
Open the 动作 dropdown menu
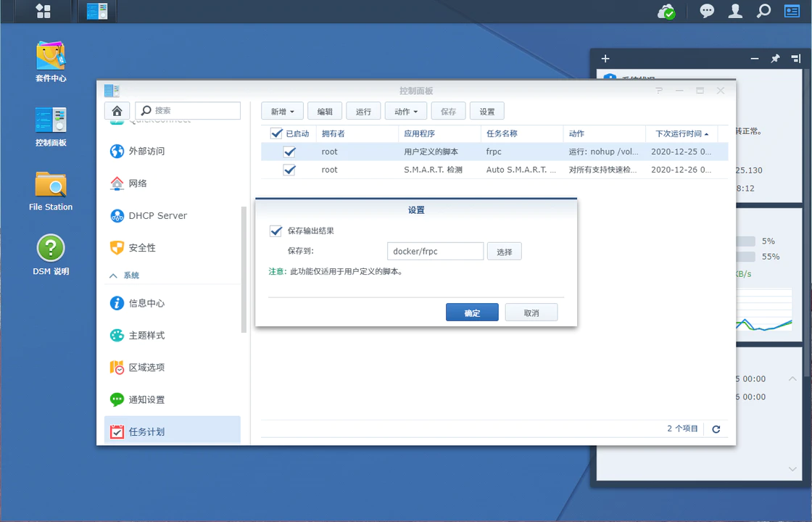click(405, 111)
